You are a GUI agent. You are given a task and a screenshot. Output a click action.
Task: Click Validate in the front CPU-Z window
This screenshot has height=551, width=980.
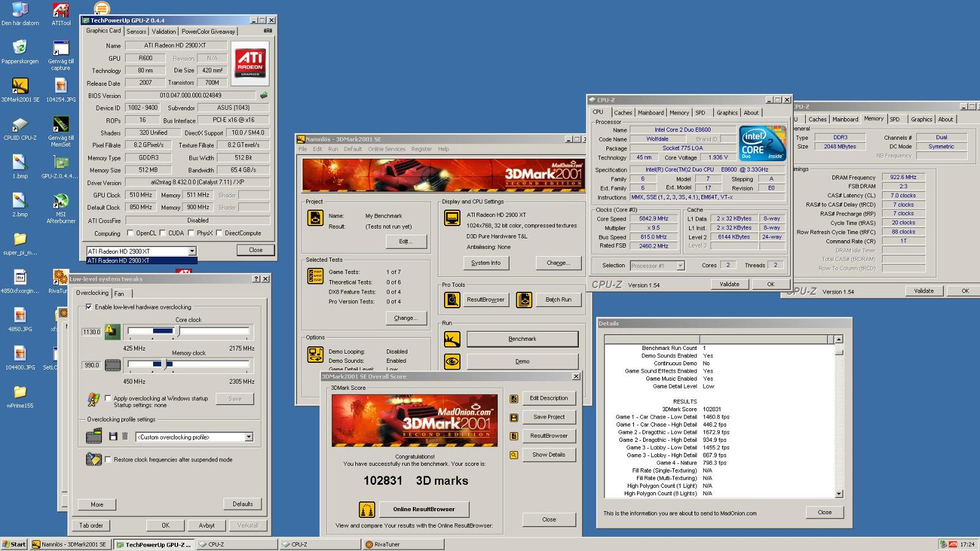pyautogui.click(x=729, y=284)
